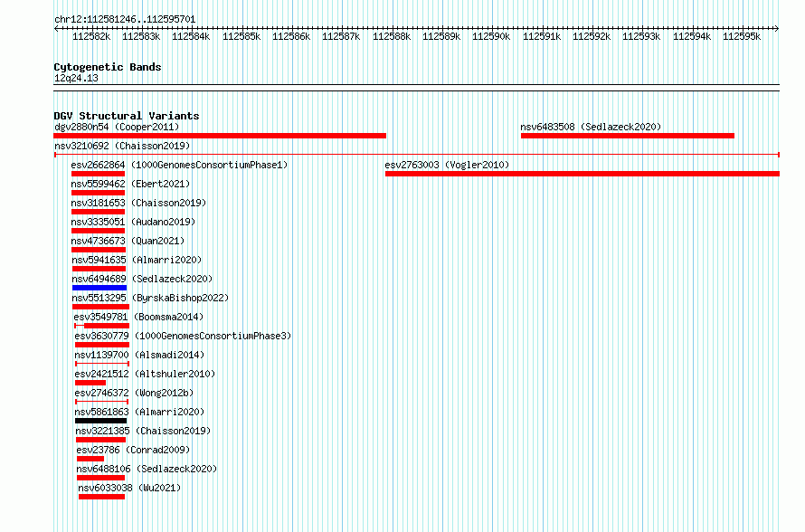805x532 pixels.
Task: Click the Cytogenetic Bands track title
Action: pyautogui.click(x=108, y=67)
